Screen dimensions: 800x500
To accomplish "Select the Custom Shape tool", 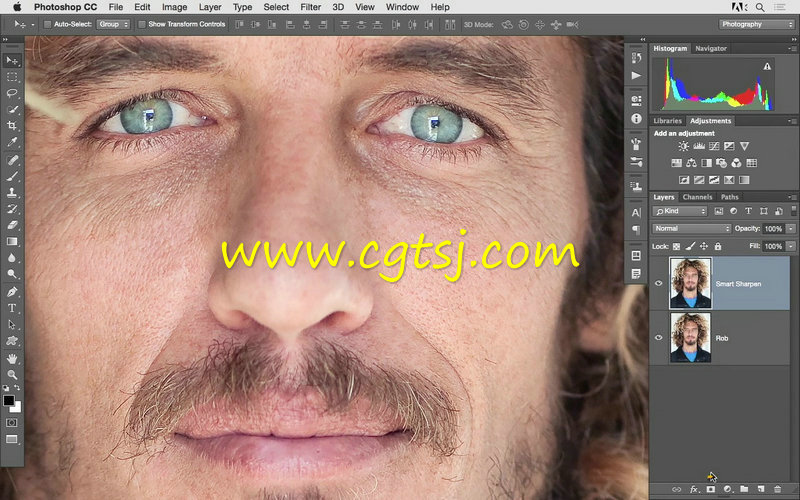I will pyautogui.click(x=12, y=341).
